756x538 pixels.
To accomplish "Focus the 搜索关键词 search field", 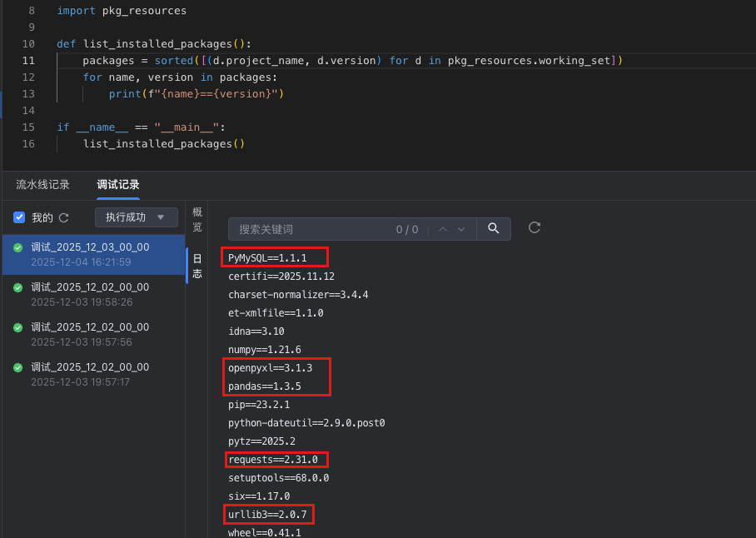I will [x=312, y=229].
